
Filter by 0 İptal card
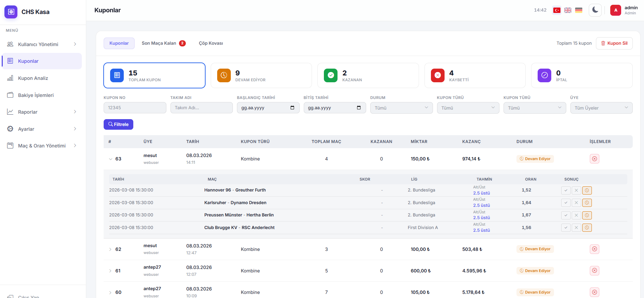point(582,75)
